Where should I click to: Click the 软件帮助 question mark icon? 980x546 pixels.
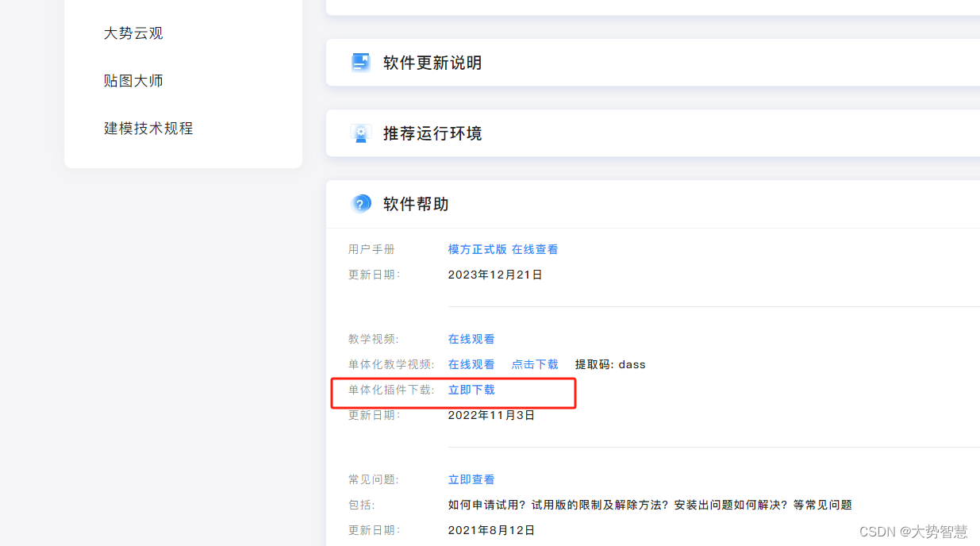361,204
